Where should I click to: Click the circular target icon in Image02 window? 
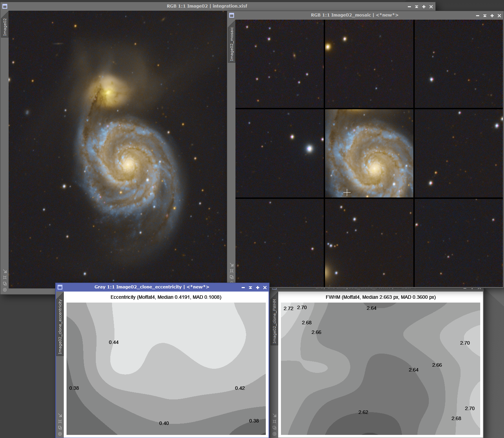[5, 290]
